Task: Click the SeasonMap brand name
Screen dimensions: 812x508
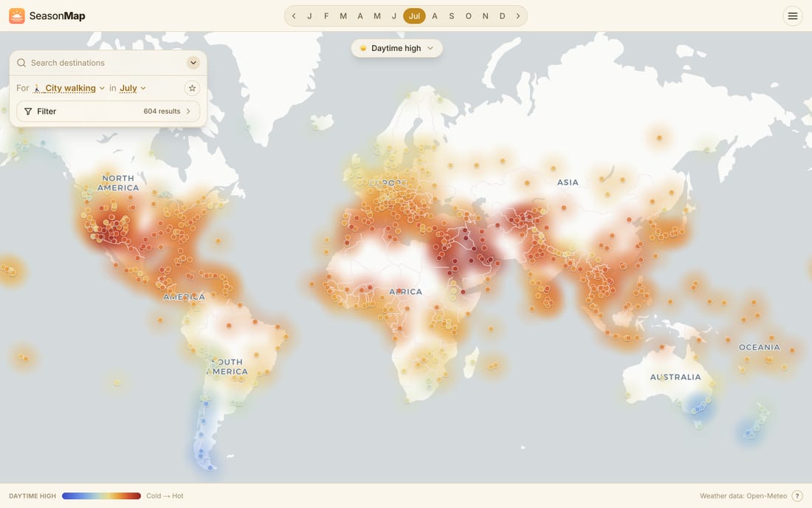Action: tap(57, 16)
